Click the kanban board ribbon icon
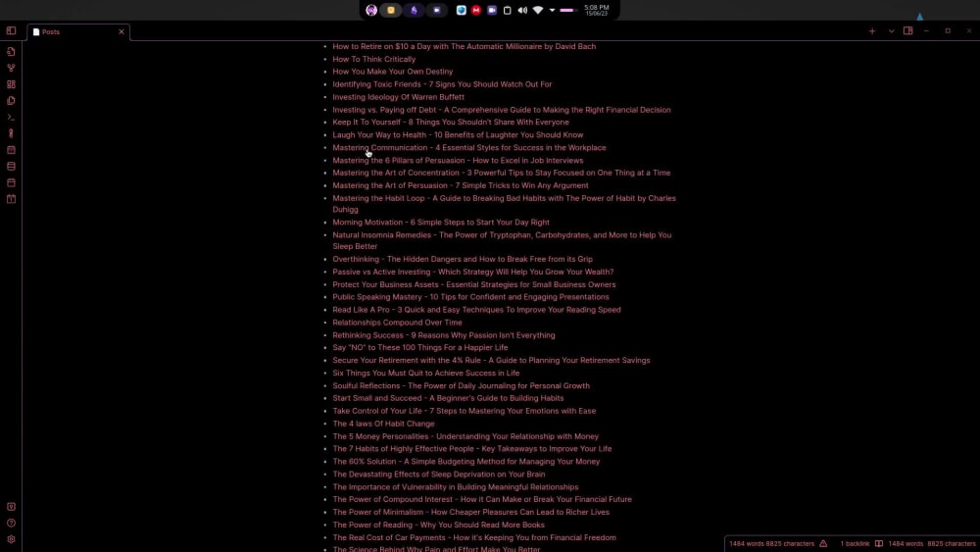 (x=11, y=199)
